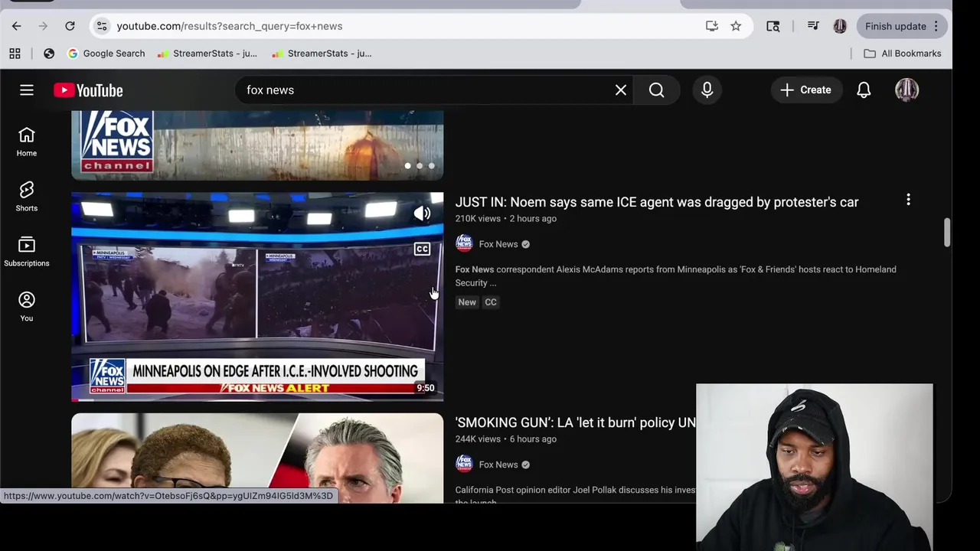
Task: Bookmark this page with the star icon
Action: (x=736, y=26)
